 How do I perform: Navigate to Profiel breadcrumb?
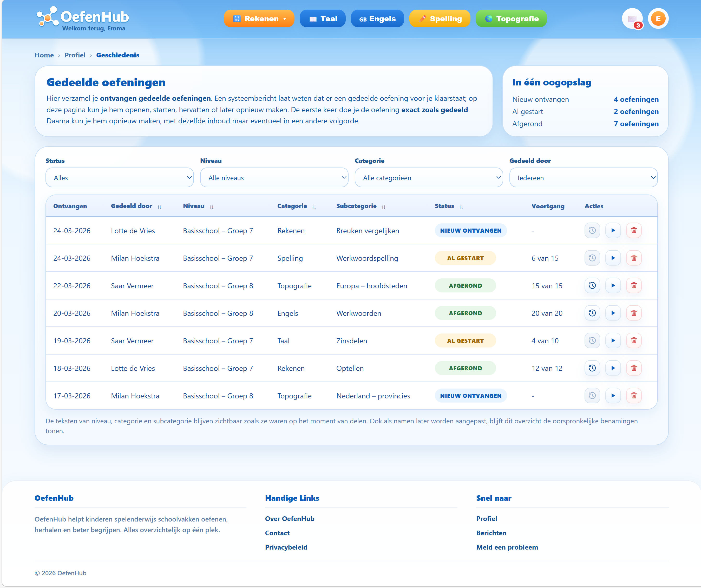(75, 55)
